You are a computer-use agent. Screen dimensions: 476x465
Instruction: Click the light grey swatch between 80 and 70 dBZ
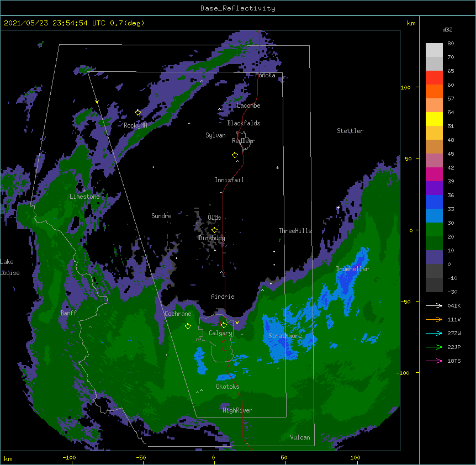(x=434, y=50)
